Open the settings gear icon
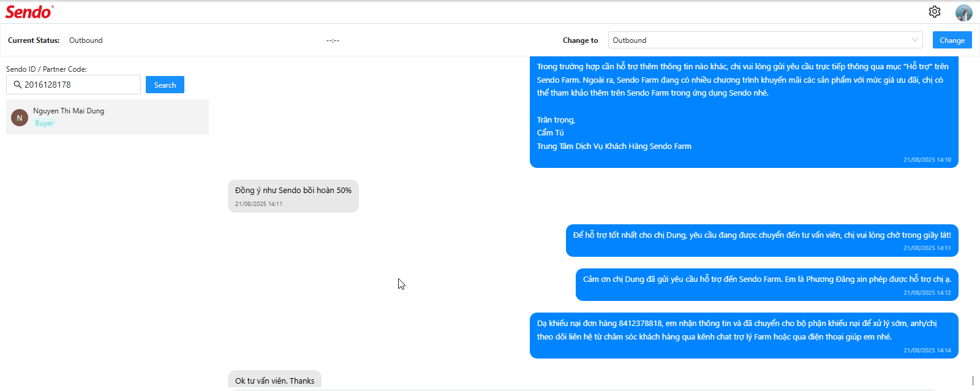 point(934,12)
